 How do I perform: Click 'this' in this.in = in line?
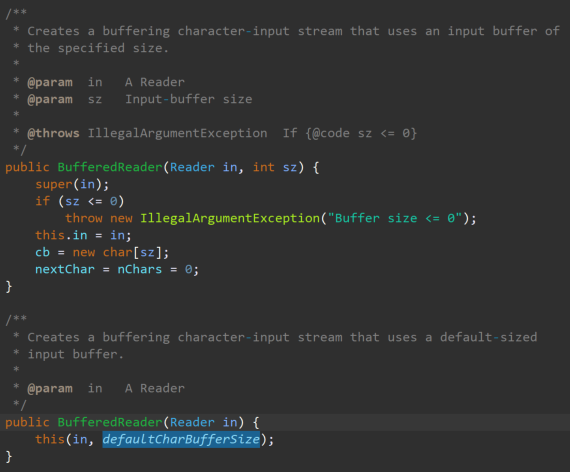pos(50,235)
